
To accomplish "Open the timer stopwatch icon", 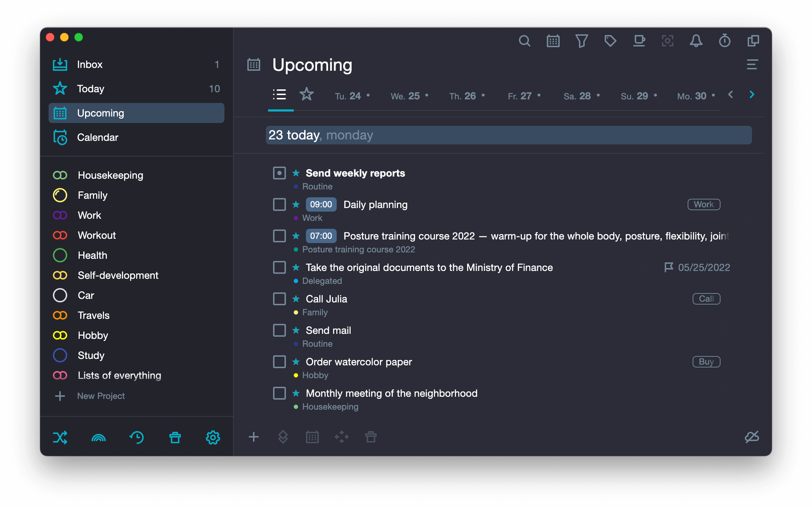I will tap(724, 41).
